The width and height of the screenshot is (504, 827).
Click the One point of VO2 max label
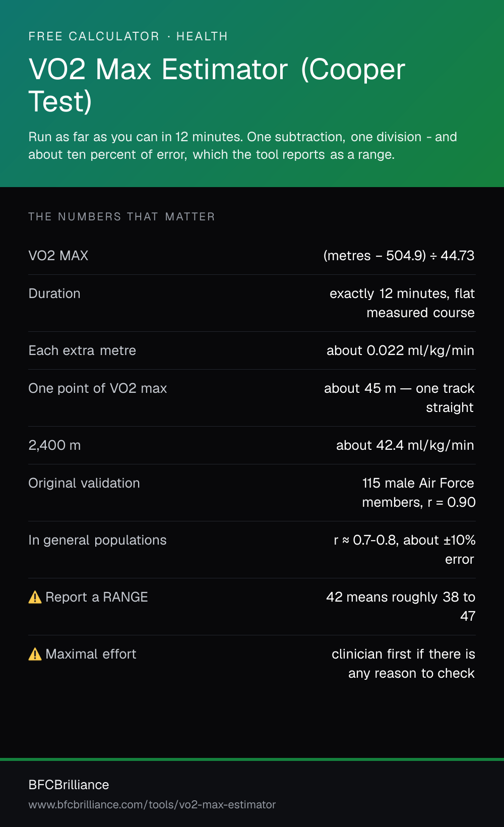click(98, 388)
